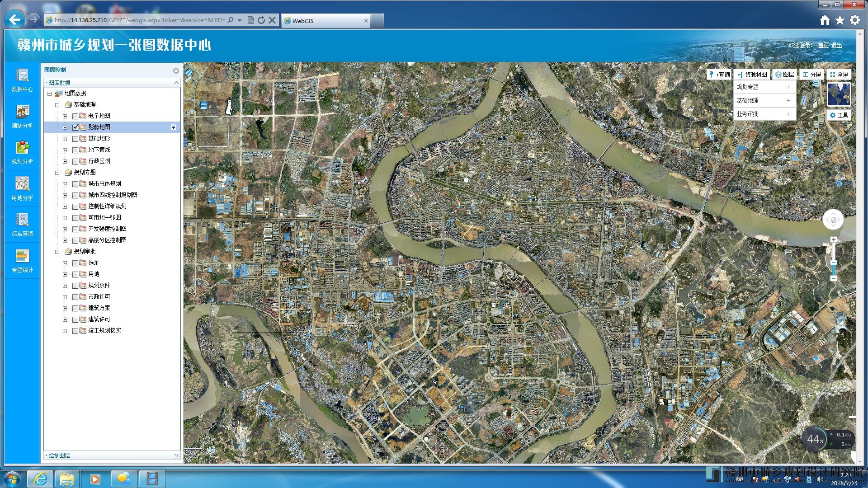The width and height of the screenshot is (868, 488).
Task: Click the map pan compass control
Action: pos(833,220)
